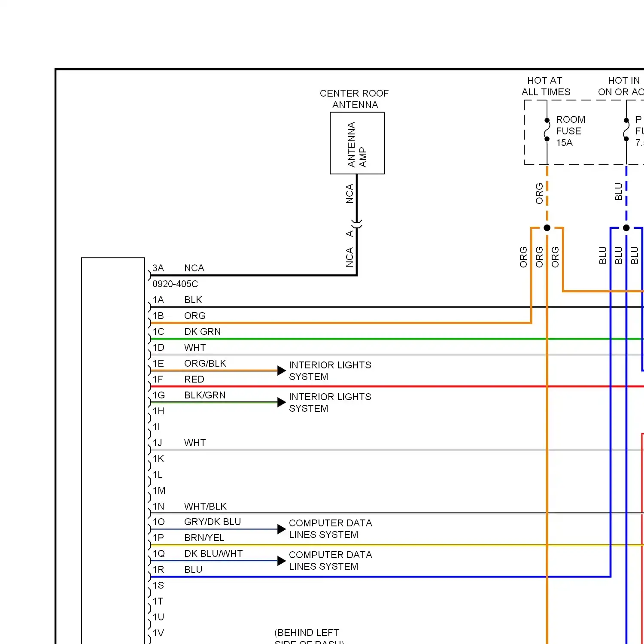The height and width of the screenshot is (644, 644).
Task: Select pin label 3A
Action: [158, 268]
